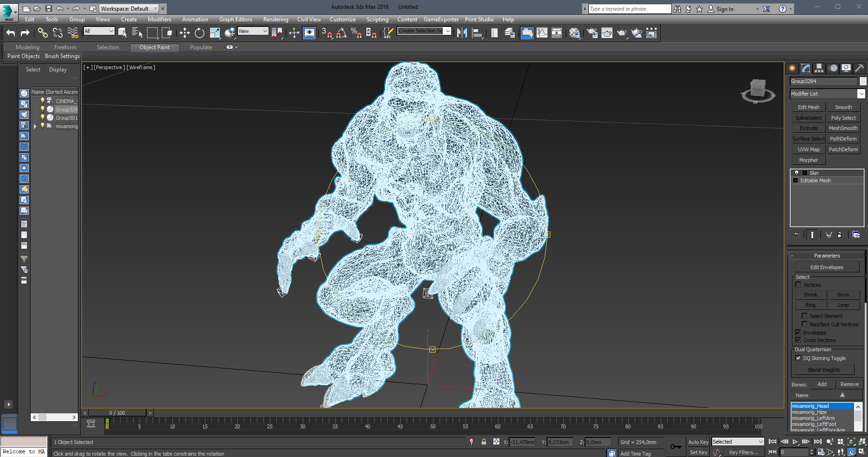Activate the Angle Snap toggle icon

coord(342,32)
